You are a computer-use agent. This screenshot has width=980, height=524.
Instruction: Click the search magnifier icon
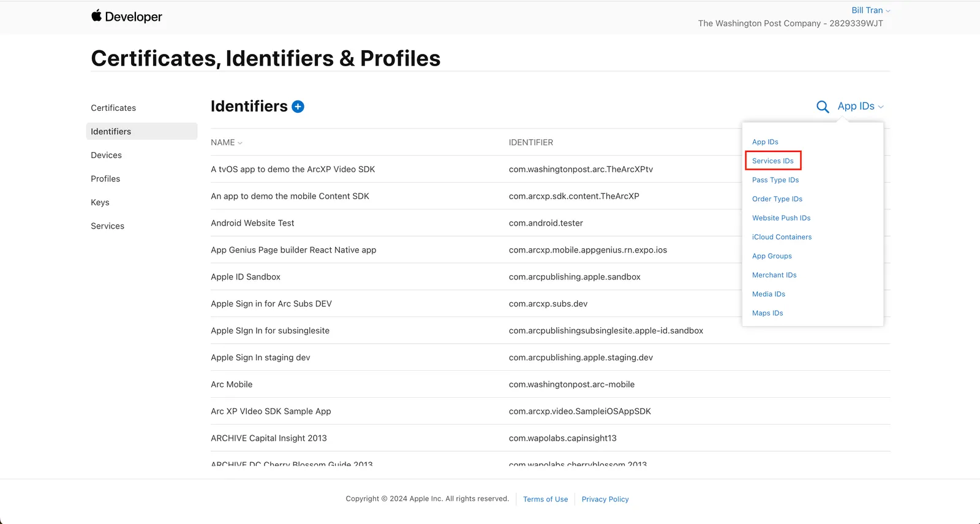(x=823, y=107)
